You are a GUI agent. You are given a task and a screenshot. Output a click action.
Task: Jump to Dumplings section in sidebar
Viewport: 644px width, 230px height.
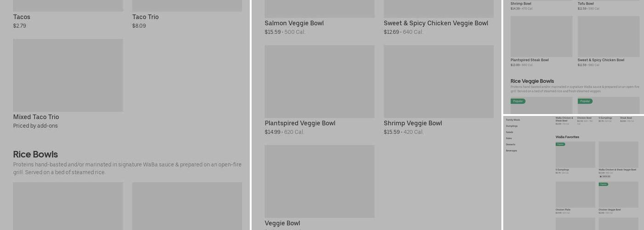[512, 126]
